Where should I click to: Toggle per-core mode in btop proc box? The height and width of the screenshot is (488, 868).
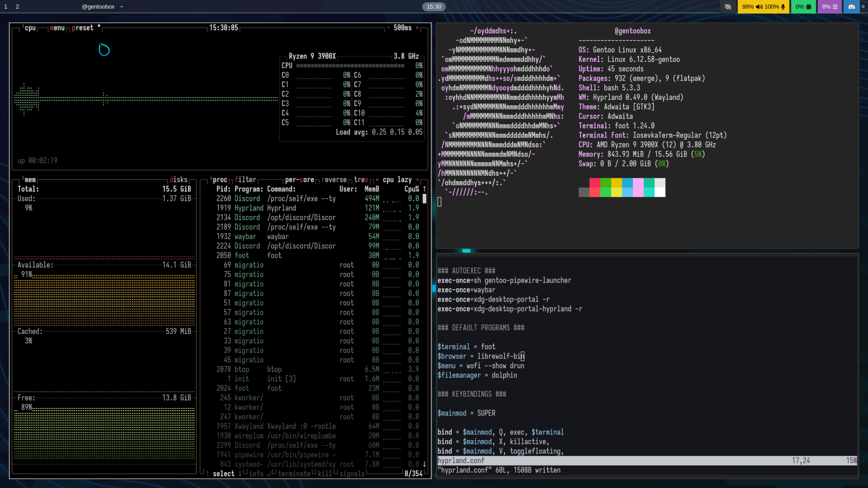pos(299,180)
